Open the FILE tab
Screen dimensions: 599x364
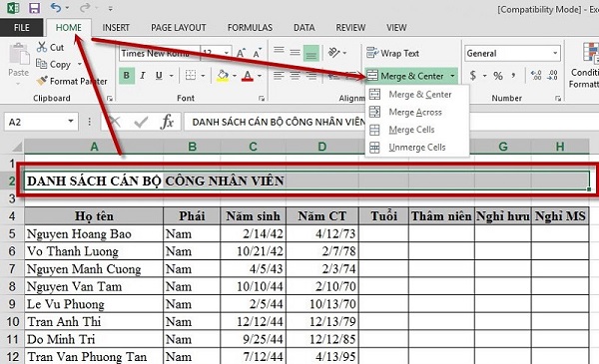coord(22,28)
